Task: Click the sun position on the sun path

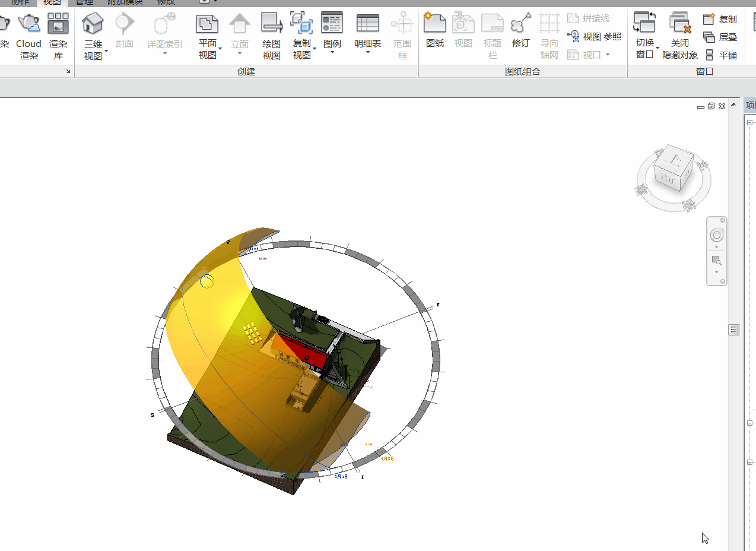Action: (207, 281)
